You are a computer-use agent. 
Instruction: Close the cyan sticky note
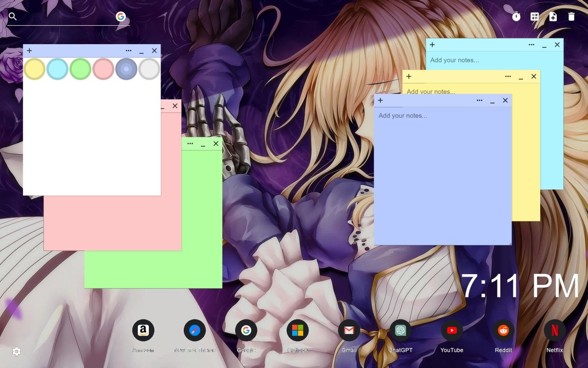coord(557,45)
